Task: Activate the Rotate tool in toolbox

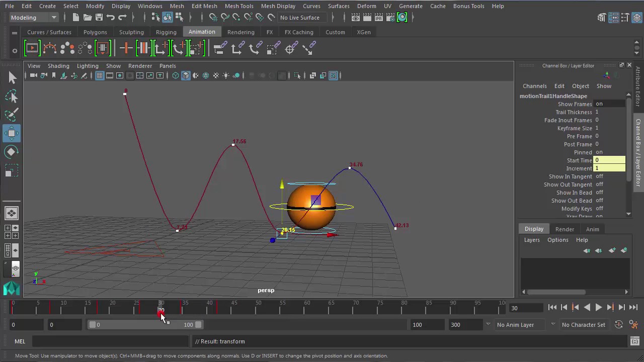Action: click(12, 152)
